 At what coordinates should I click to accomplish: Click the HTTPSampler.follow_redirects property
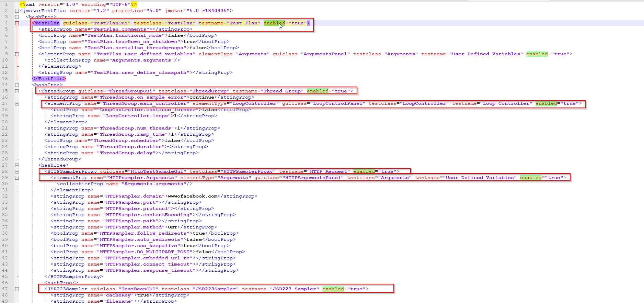tap(145, 233)
